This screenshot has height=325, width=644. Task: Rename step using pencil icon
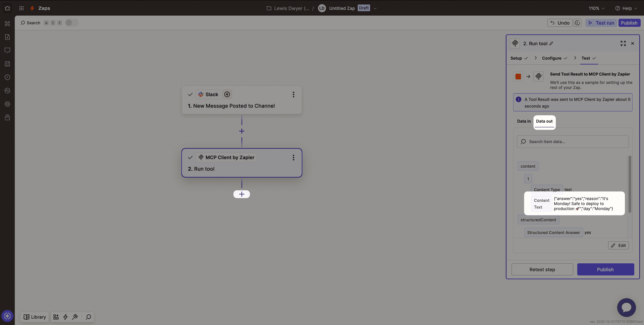551,44
